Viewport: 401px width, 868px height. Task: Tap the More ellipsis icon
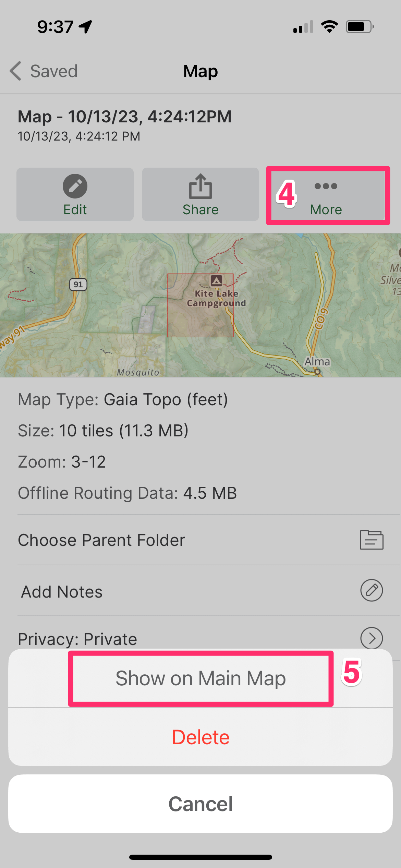click(326, 186)
